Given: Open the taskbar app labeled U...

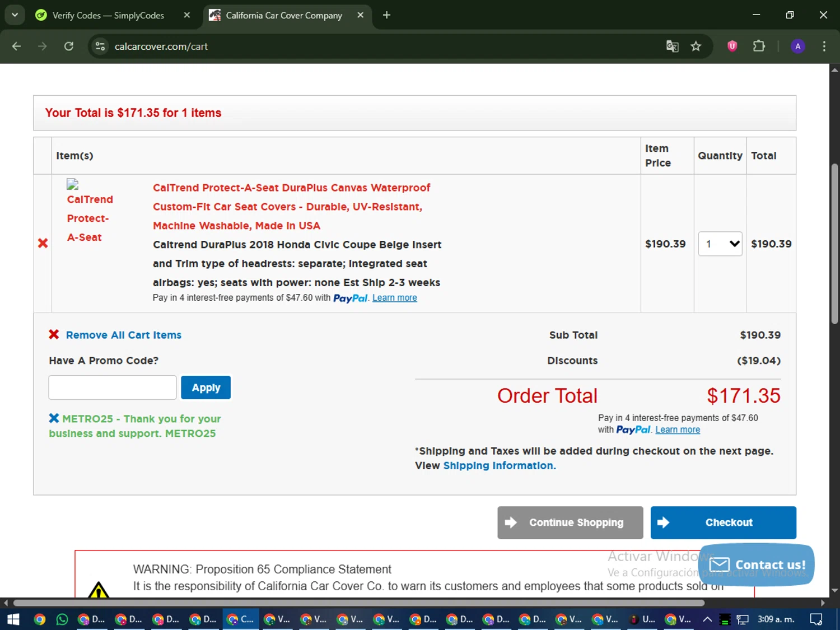Looking at the screenshot, I should pyautogui.click(x=643, y=619).
